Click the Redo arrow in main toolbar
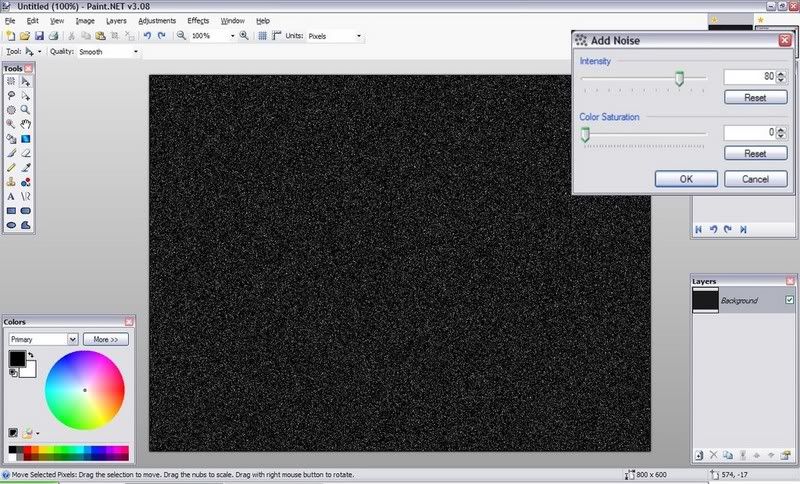The height and width of the screenshot is (484, 800). (x=162, y=36)
